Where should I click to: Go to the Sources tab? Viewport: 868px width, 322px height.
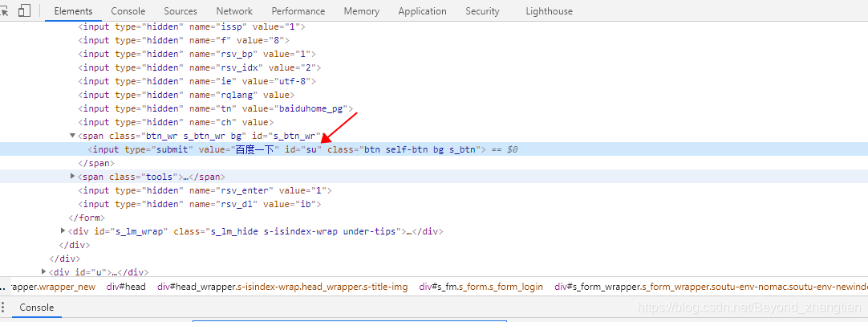(x=180, y=11)
